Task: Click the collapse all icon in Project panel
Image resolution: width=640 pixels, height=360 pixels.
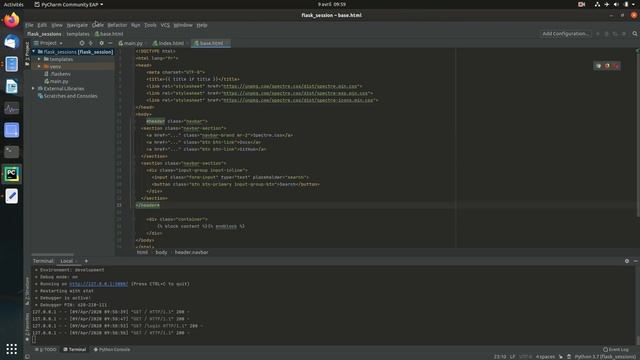Action: click(x=91, y=43)
